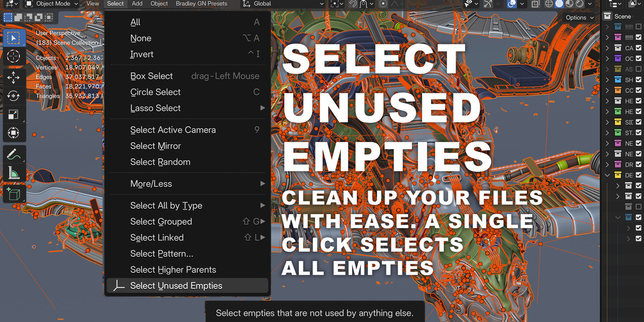Screen dimensions: 644x322
Task: Open the Options dropdown button
Action: point(580,17)
